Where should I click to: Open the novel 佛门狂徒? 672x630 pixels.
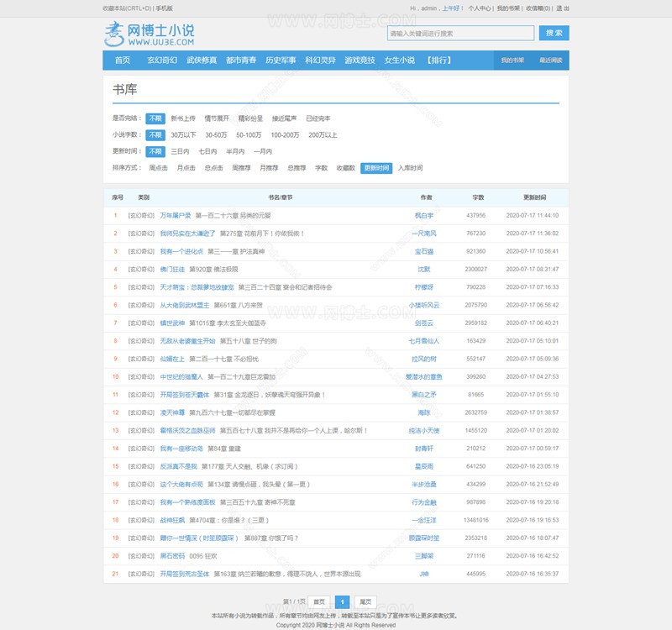pos(172,270)
